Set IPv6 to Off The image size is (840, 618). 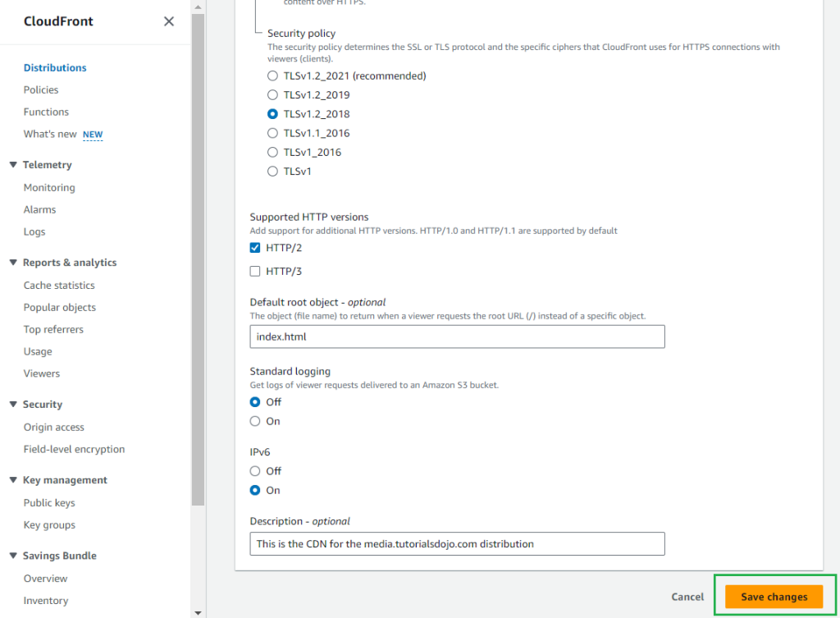[x=255, y=471]
